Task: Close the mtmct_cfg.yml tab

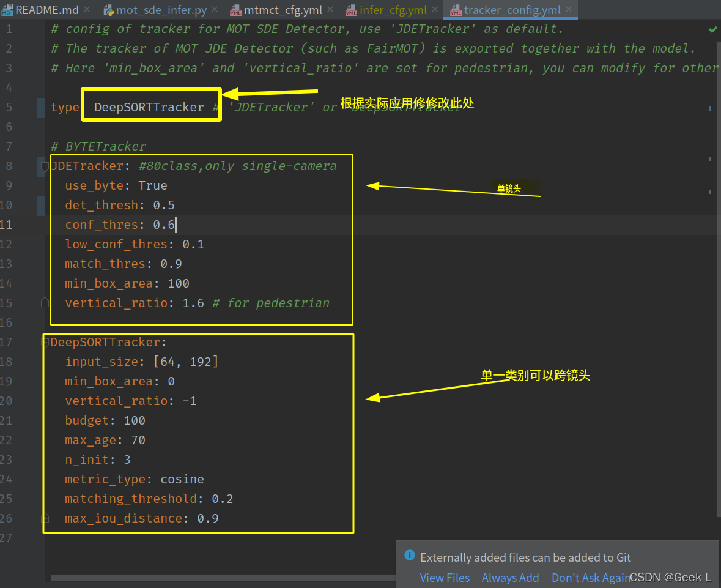Action: (x=330, y=9)
